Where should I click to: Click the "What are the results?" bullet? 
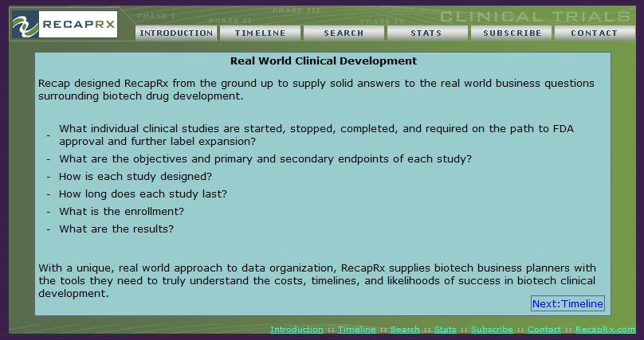click(x=116, y=229)
